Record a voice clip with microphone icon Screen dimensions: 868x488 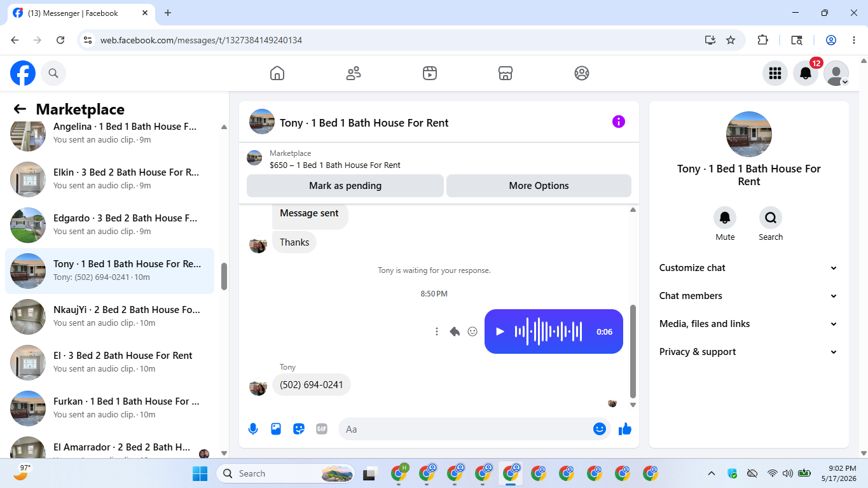pyautogui.click(x=253, y=429)
